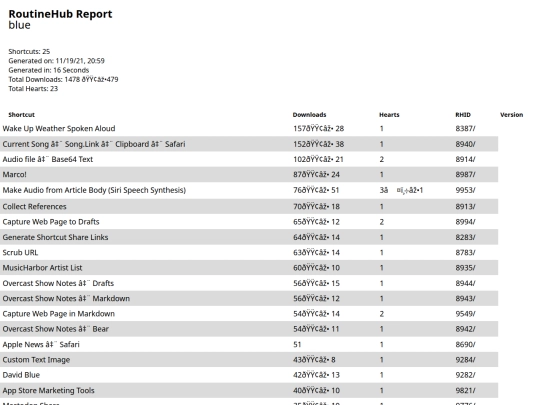Select the "Capture Web Page to Drafts" name
The height and width of the screenshot is (405, 540).
point(51,222)
